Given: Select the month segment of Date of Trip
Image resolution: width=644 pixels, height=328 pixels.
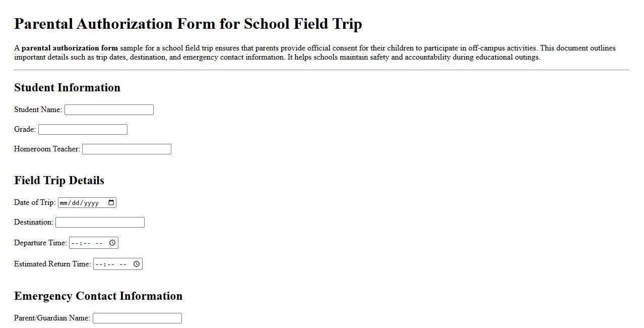Looking at the screenshot, I should point(65,202).
